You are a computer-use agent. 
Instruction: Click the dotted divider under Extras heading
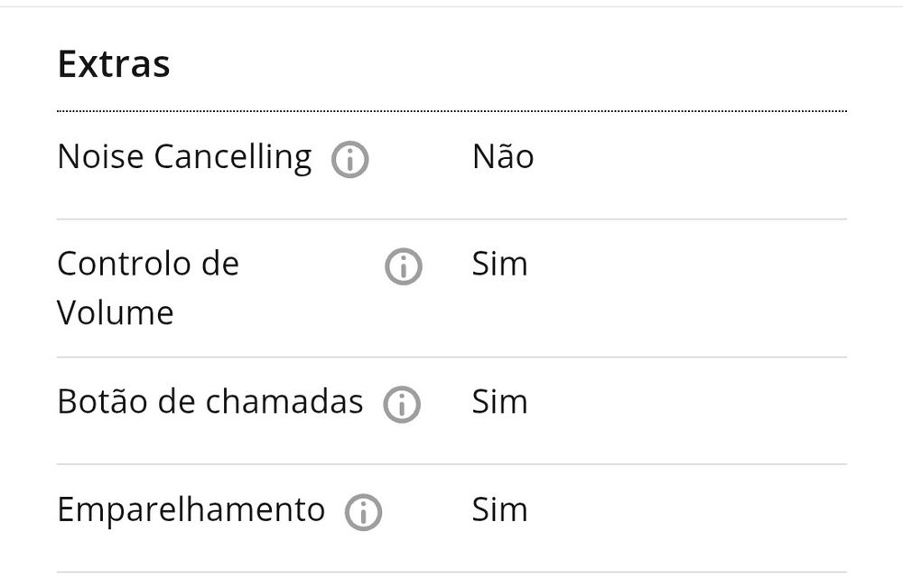[451, 111]
